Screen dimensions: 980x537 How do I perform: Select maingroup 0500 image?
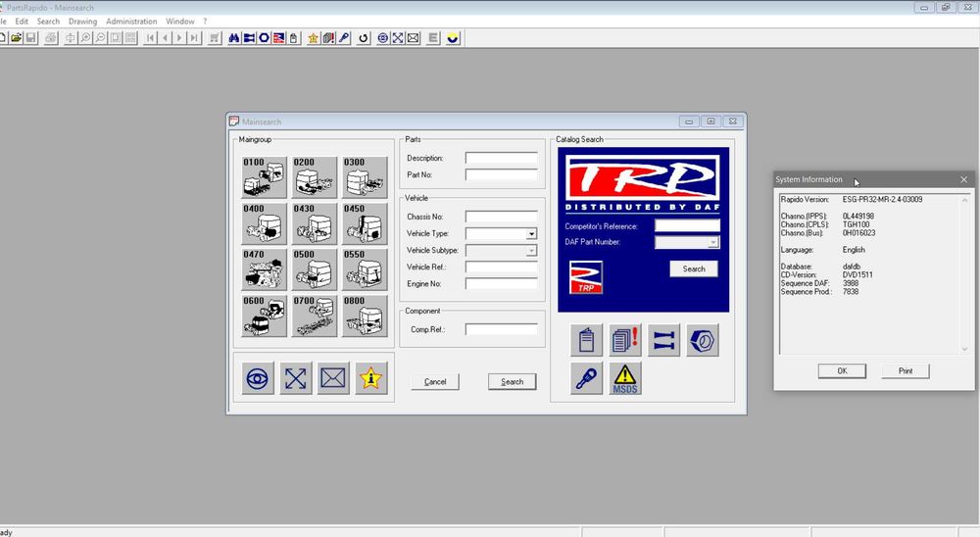point(314,269)
